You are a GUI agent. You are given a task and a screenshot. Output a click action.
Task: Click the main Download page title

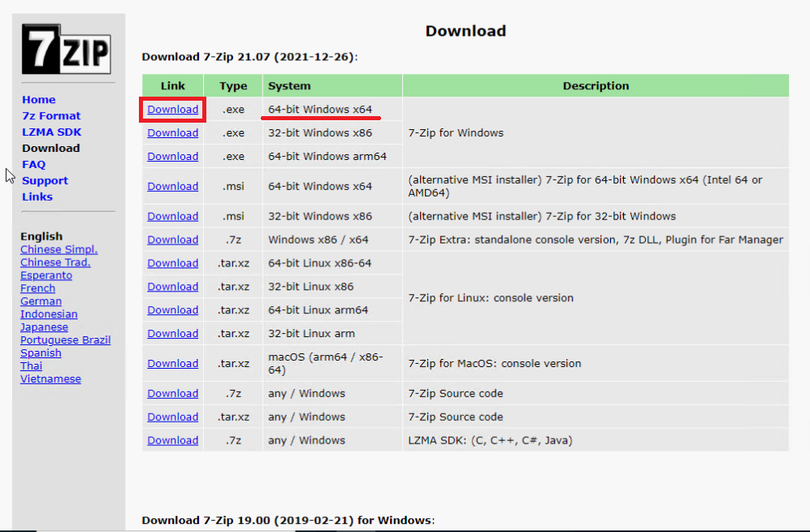(466, 31)
